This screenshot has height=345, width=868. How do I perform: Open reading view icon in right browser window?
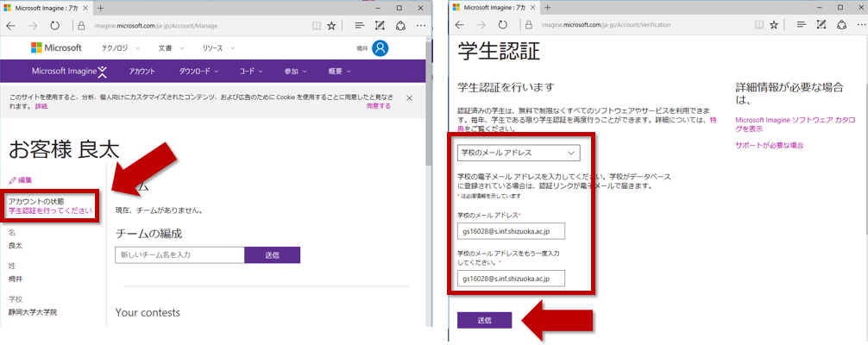pyautogui.click(x=759, y=25)
